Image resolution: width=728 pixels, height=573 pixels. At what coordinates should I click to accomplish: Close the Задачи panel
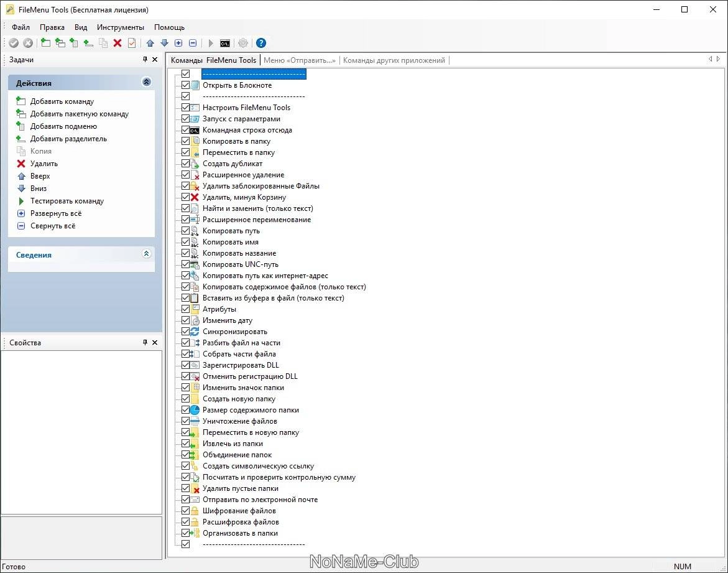(x=155, y=59)
